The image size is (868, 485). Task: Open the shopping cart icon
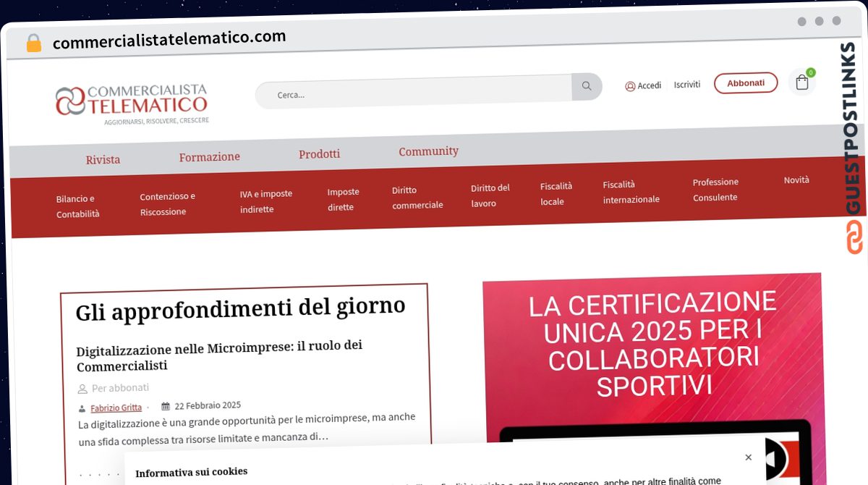pyautogui.click(x=802, y=82)
